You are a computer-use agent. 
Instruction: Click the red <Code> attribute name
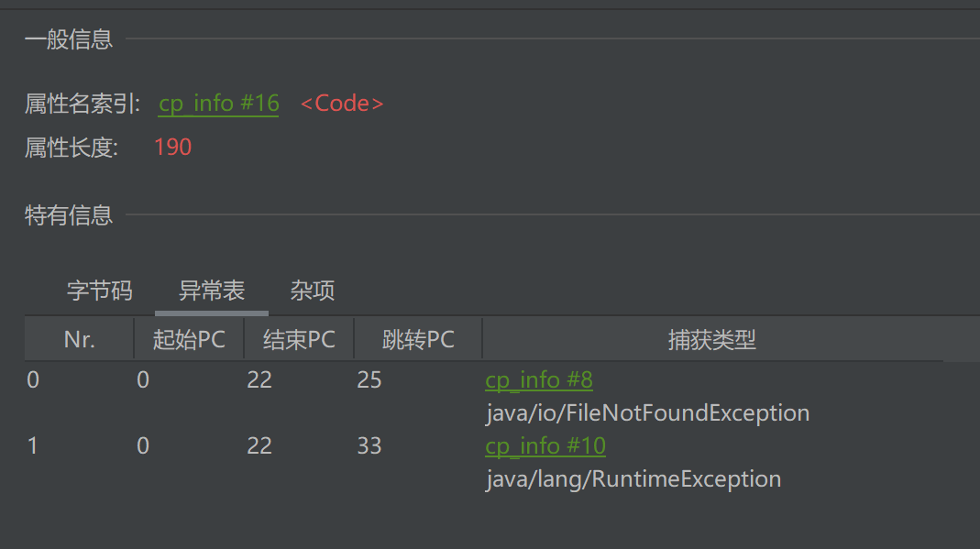coord(342,104)
